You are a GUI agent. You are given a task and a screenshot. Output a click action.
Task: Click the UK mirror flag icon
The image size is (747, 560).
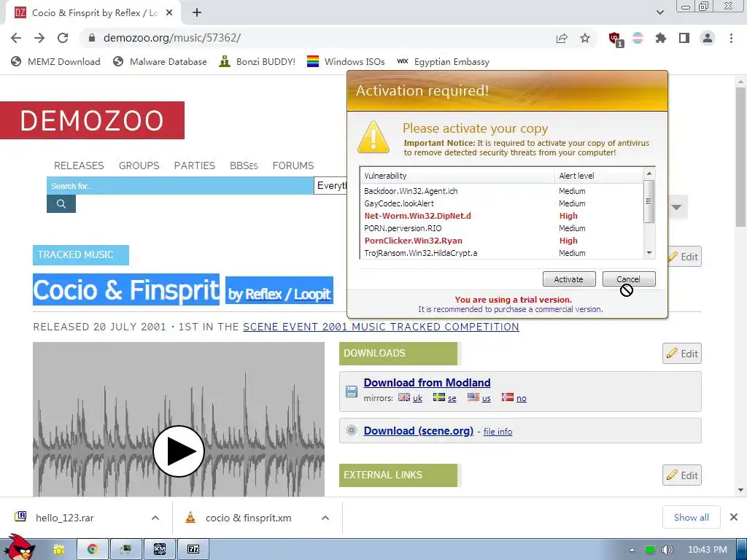[x=404, y=397]
